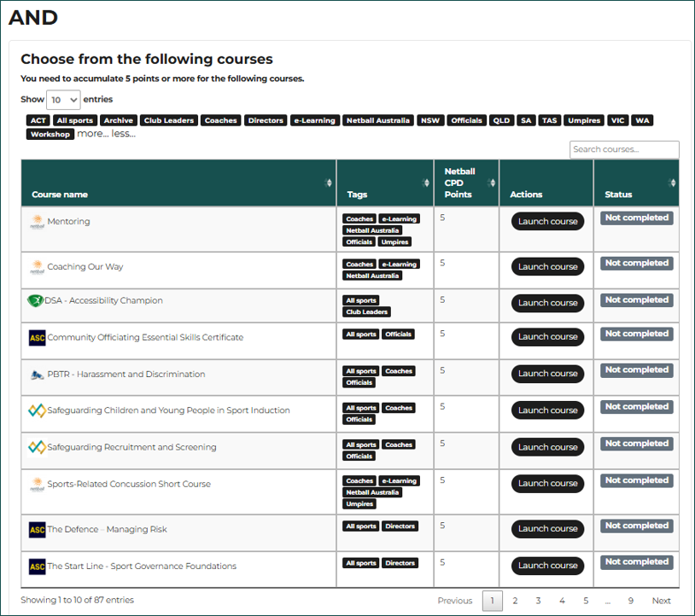695x616 pixels.
Task: Click Next in the pagination
Action: [x=662, y=601]
